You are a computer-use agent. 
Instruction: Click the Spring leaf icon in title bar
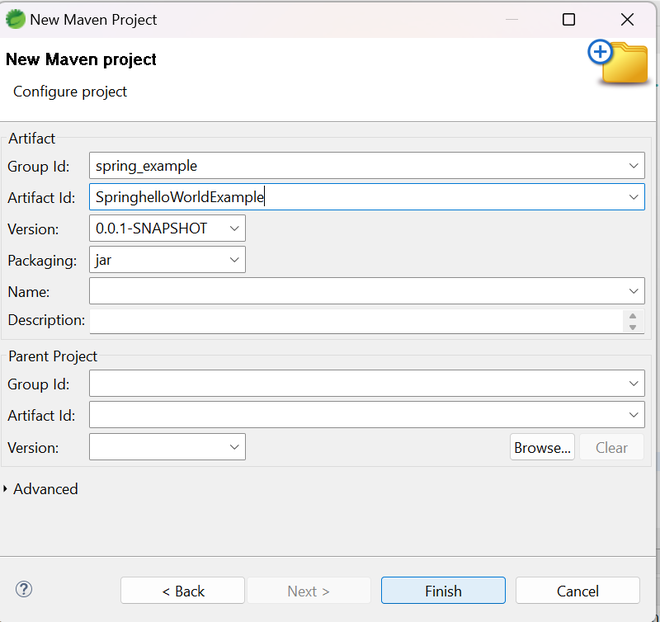(x=16, y=19)
